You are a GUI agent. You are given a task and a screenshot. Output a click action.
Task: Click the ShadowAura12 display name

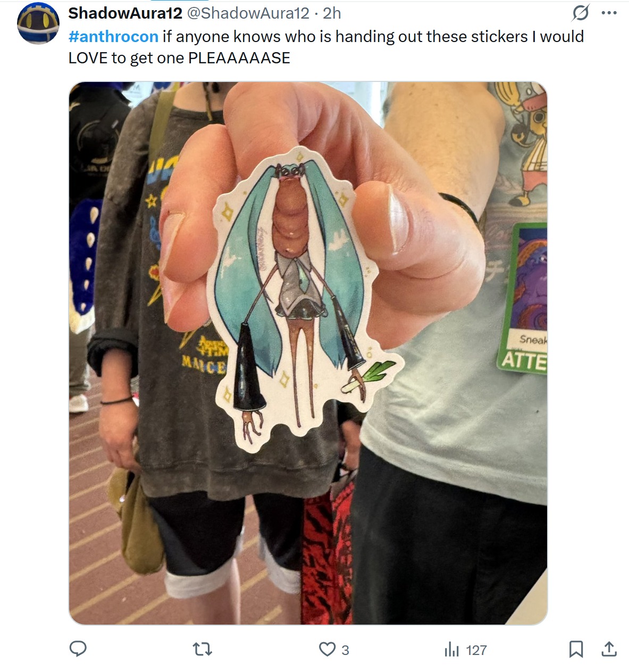click(x=125, y=13)
